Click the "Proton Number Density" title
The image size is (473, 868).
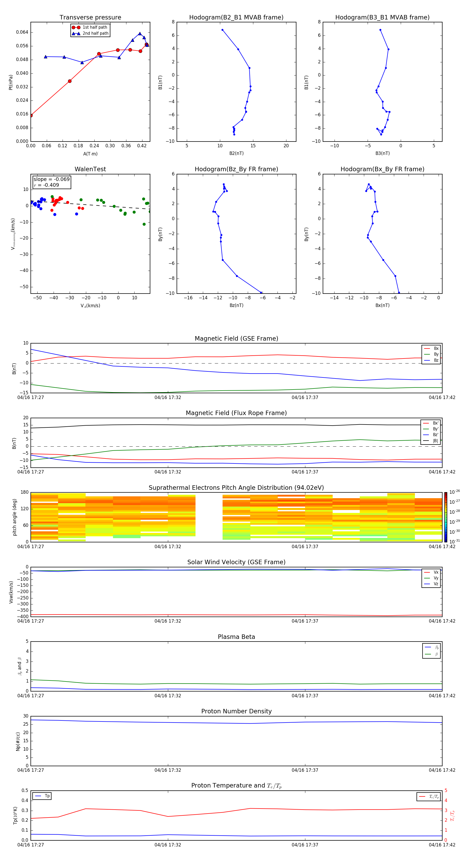[x=236, y=711]
